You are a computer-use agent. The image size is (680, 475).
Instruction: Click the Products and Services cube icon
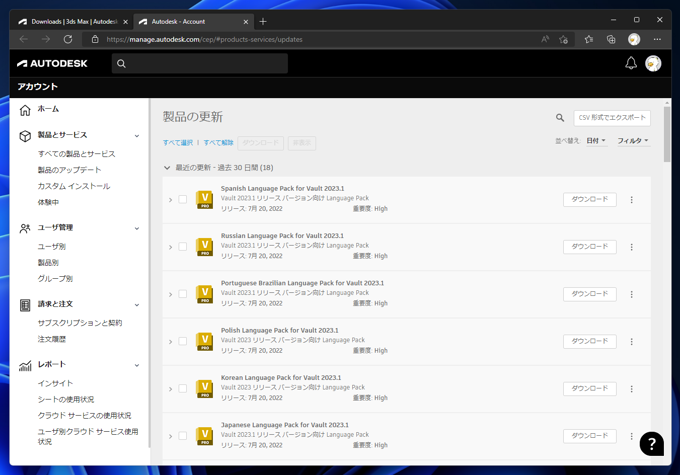(x=25, y=136)
